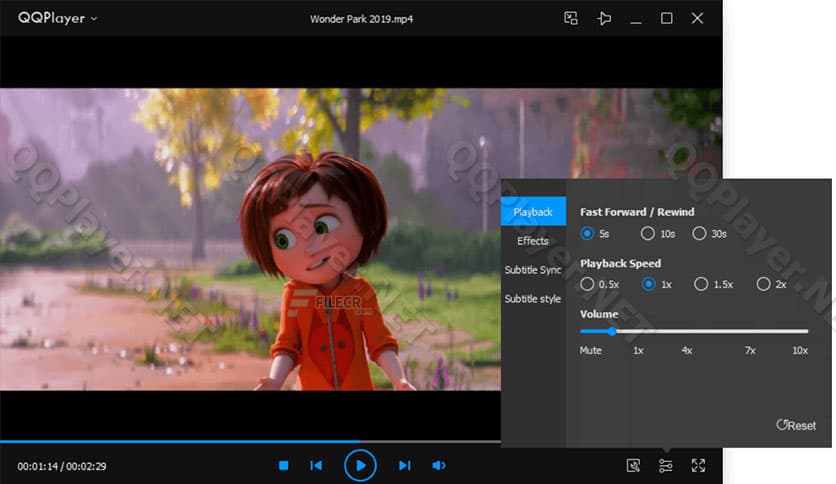Set playback speed to 2x

[763, 284]
